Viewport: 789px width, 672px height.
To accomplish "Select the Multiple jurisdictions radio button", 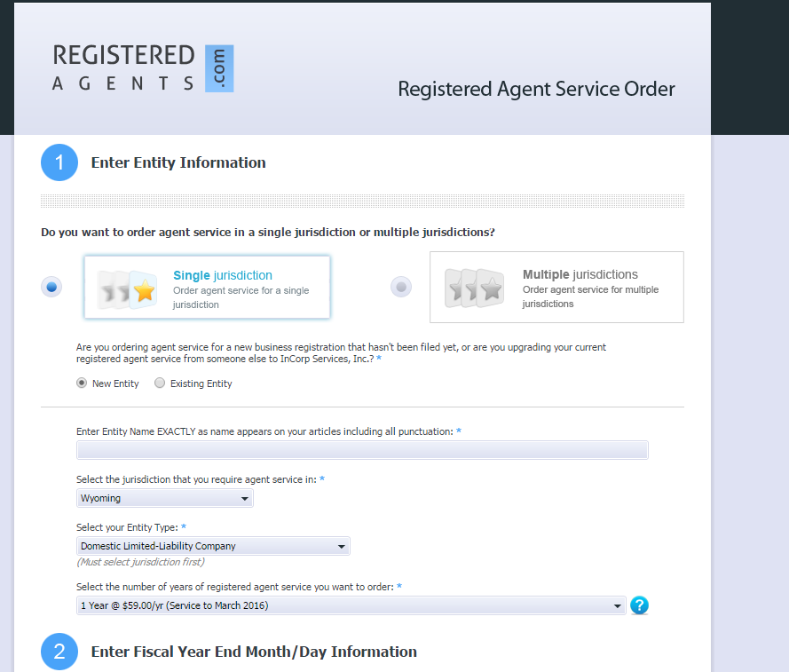I will (x=401, y=287).
